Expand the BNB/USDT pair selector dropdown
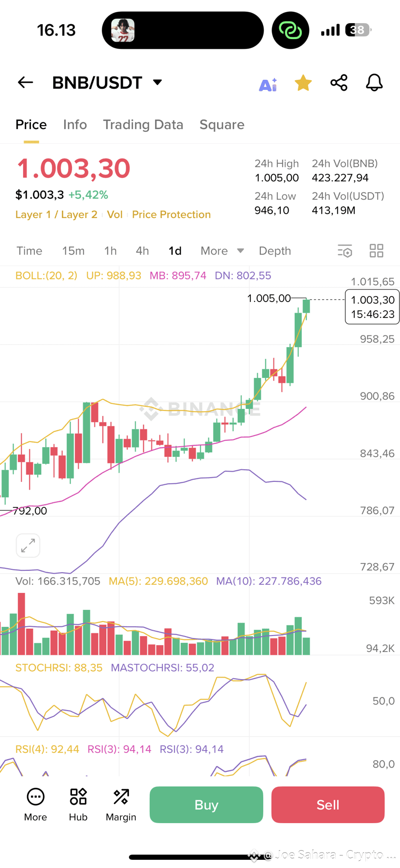The width and height of the screenshot is (400, 868). pos(157,82)
